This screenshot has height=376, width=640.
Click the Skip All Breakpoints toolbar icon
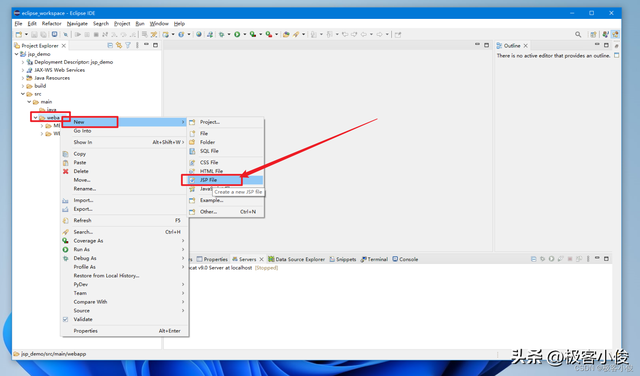65,34
